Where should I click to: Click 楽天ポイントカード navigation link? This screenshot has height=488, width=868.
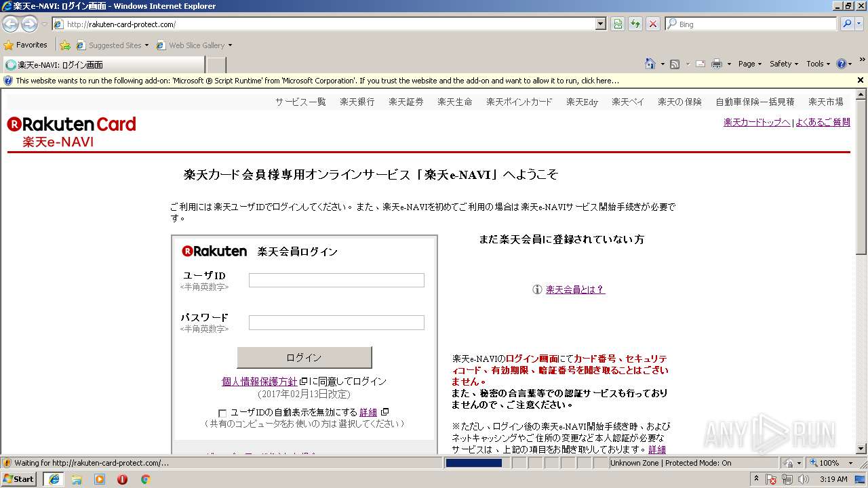pos(519,102)
